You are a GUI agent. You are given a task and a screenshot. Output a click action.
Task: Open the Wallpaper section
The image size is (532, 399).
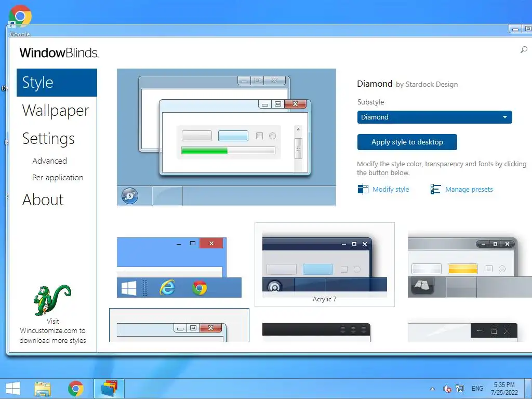56,111
